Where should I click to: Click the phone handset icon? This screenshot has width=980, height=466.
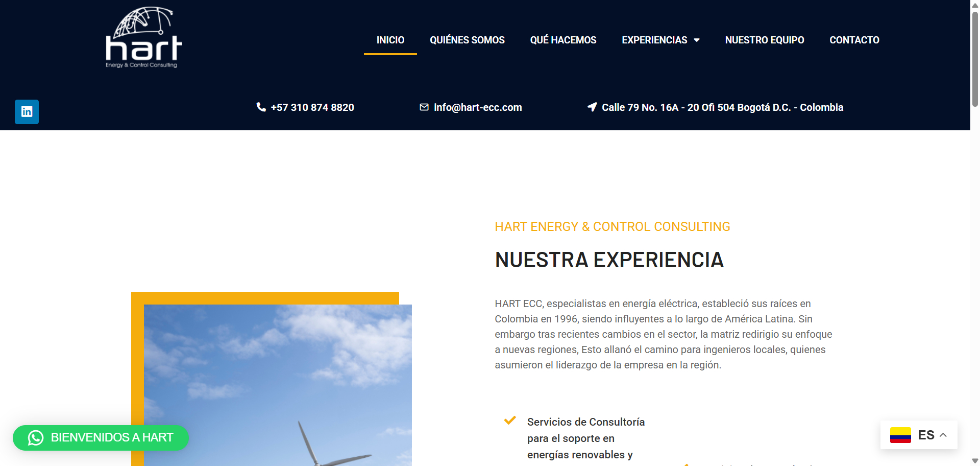coord(261,107)
